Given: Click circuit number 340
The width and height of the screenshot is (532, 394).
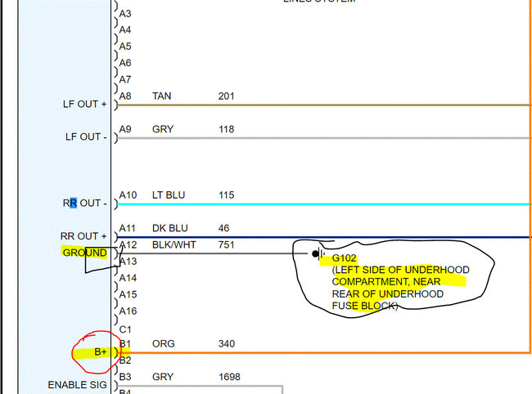Looking at the screenshot, I should coord(226,343).
